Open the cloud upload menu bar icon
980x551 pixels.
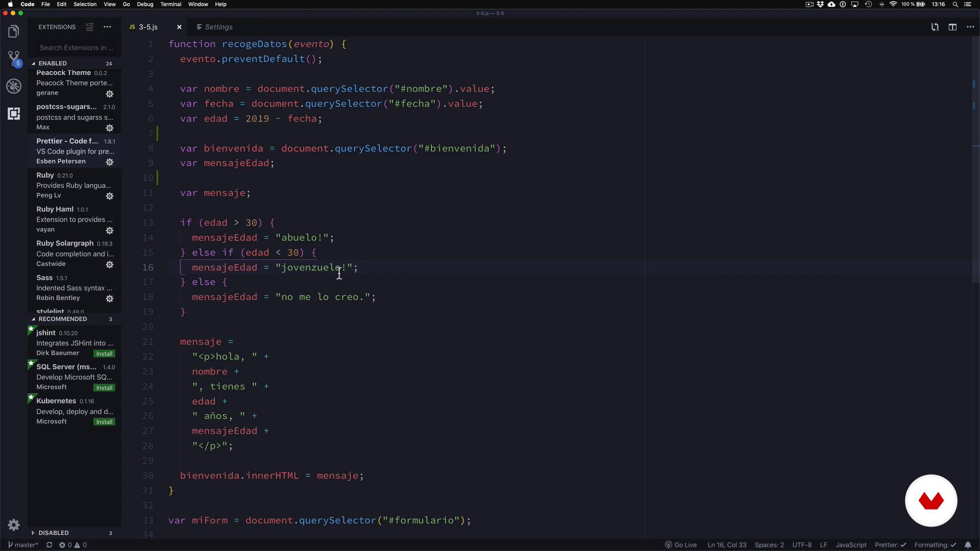point(831,4)
